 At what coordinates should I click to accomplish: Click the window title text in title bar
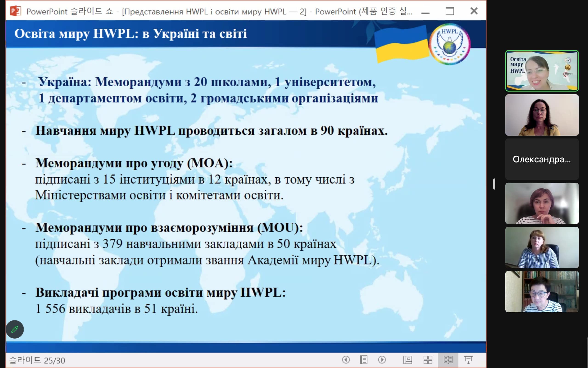219,11
